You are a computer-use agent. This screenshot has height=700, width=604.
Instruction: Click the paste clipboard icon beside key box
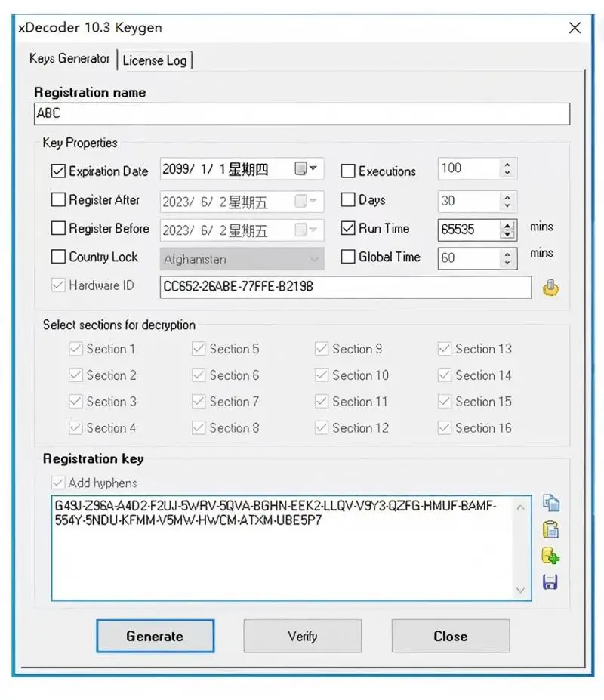tap(551, 529)
